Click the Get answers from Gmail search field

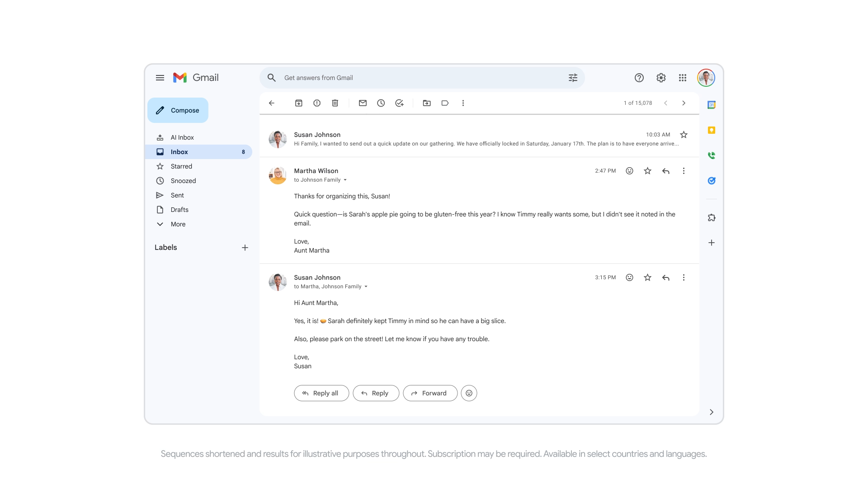tap(407, 77)
